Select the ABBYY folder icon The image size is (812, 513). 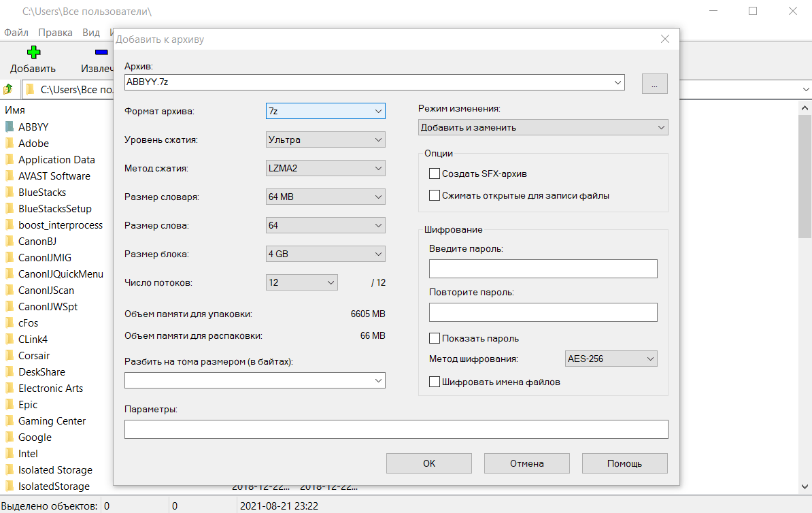point(10,127)
